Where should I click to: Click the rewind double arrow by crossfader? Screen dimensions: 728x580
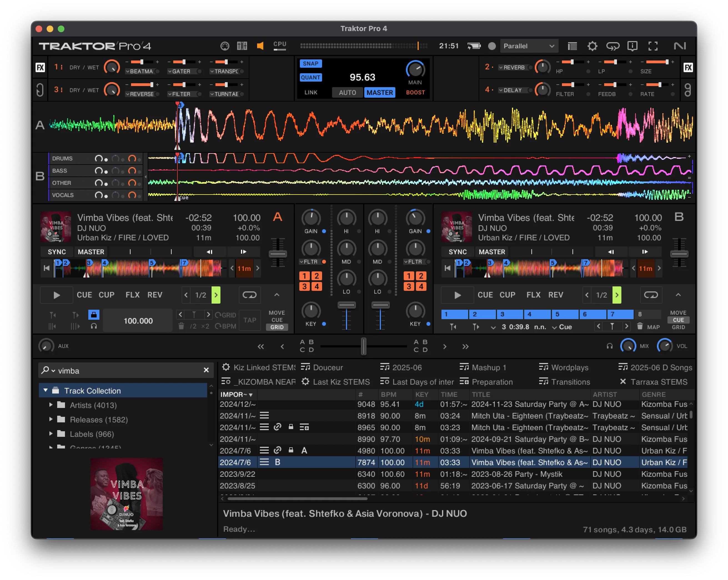(x=261, y=347)
